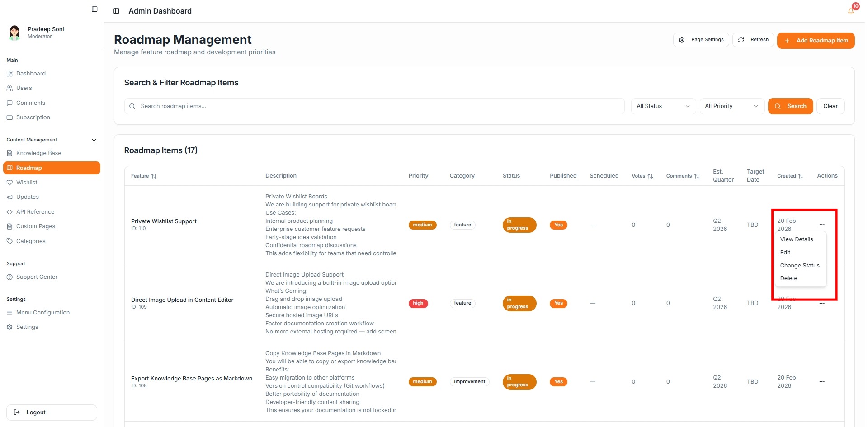
Task: Open the All Priority filter dropdown
Action: (x=731, y=106)
